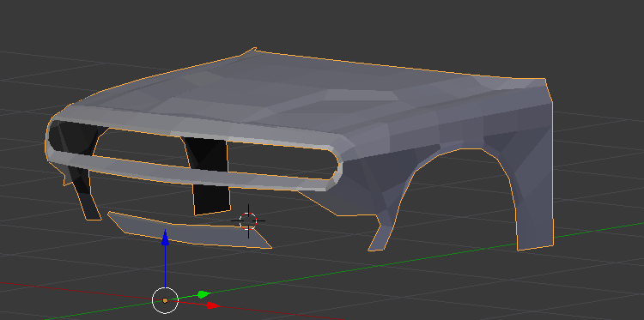Click the red X-axis arrow of the gizmo

213,305
